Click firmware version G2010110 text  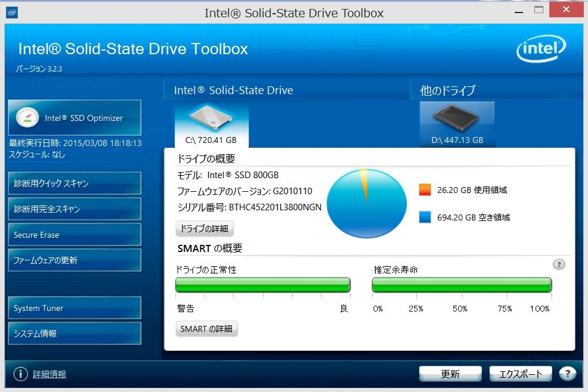[293, 191]
